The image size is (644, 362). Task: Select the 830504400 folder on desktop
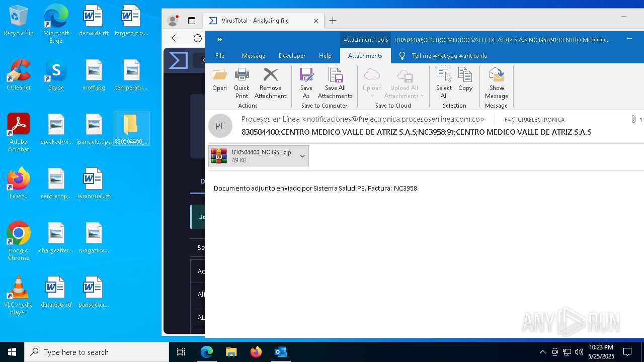(x=132, y=129)
